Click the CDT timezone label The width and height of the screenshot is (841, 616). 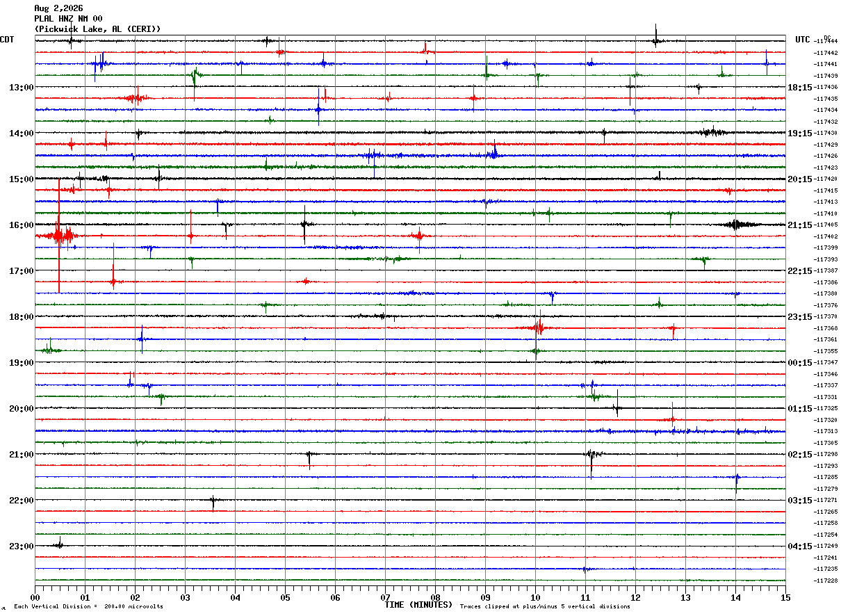[x=7, y=40]
